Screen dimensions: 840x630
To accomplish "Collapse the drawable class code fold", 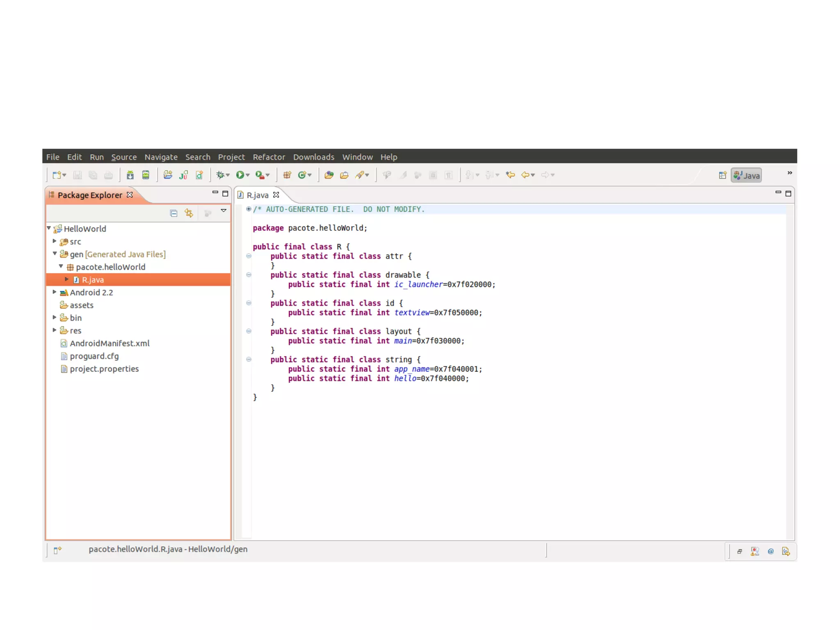I will pos(249,275).
